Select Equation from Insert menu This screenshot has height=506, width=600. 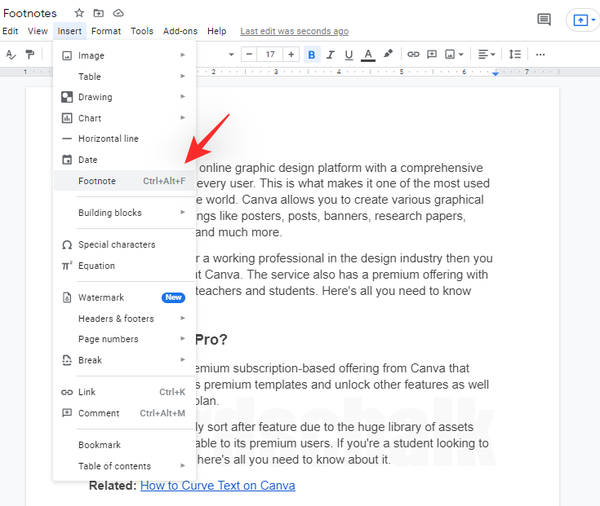124,266
